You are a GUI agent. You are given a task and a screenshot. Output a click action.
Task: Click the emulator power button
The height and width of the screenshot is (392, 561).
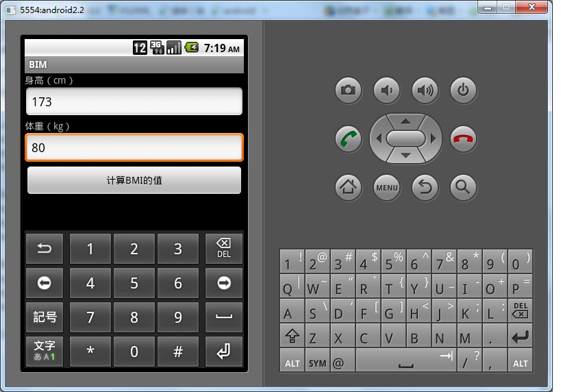pyautogui.click(x=463, y=90)
